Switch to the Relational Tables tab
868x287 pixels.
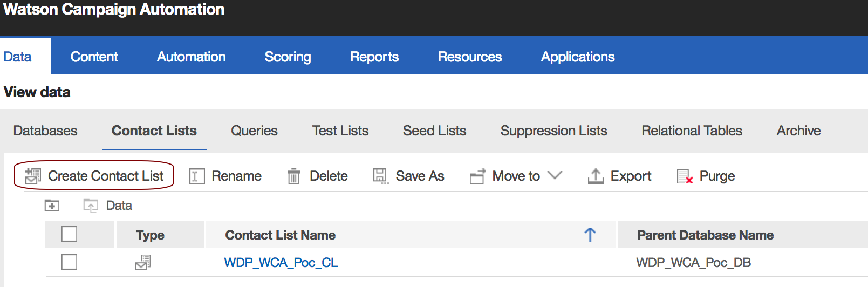692,131
